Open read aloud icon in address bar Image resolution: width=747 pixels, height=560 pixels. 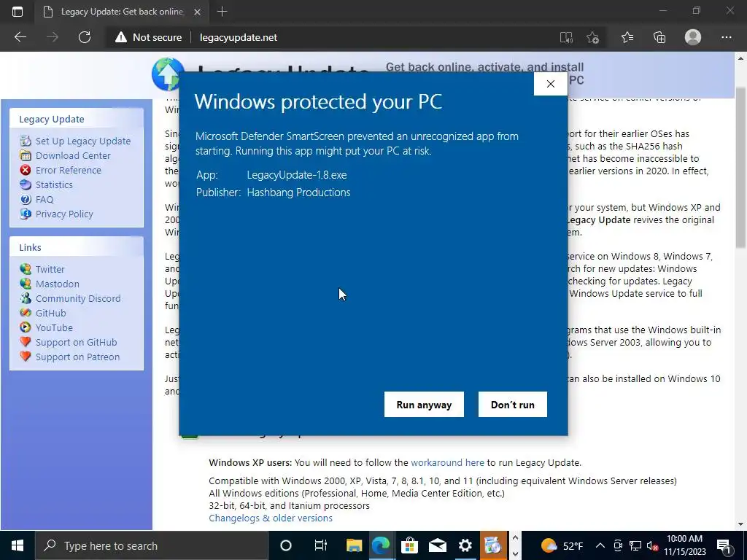click(566, 38)
